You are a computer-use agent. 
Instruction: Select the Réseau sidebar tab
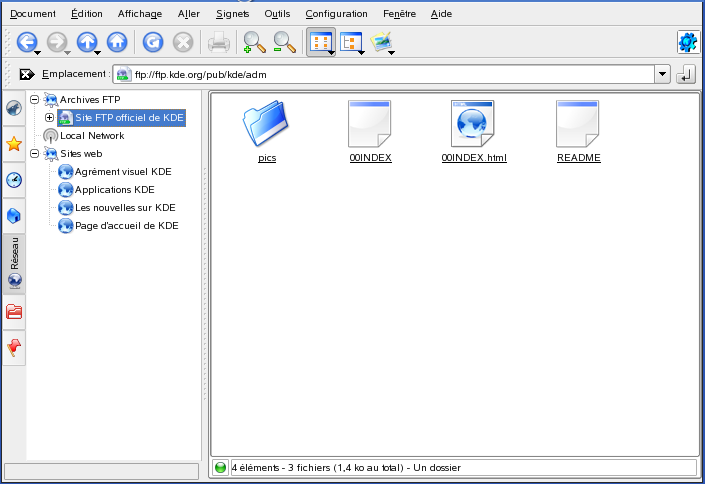pyautogui.click(x=14, y=264)
